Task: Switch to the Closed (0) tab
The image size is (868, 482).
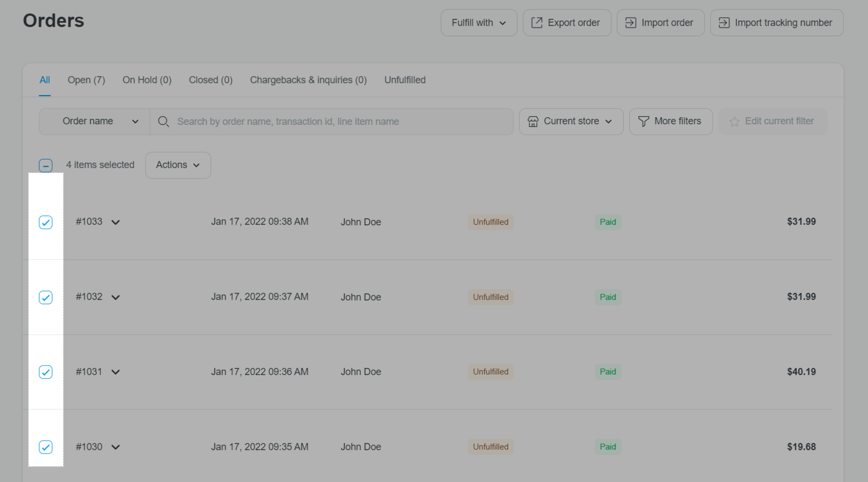Action: coord(210,80)
